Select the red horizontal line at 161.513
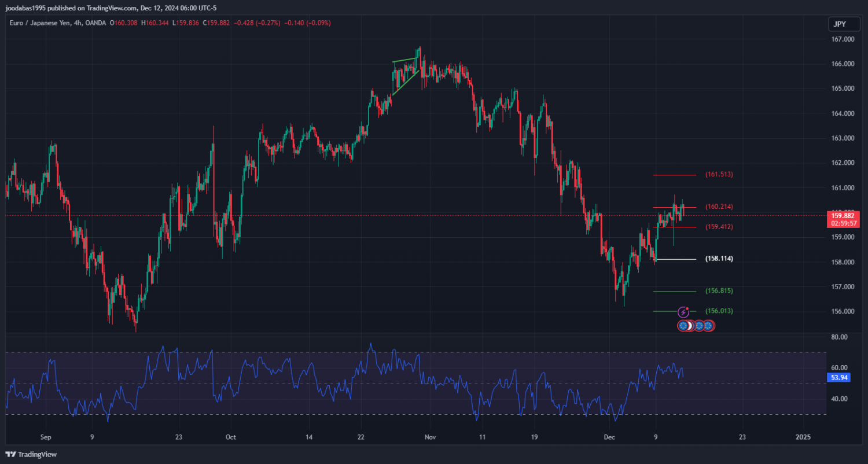The image size is (868, 464). (675, 175)
